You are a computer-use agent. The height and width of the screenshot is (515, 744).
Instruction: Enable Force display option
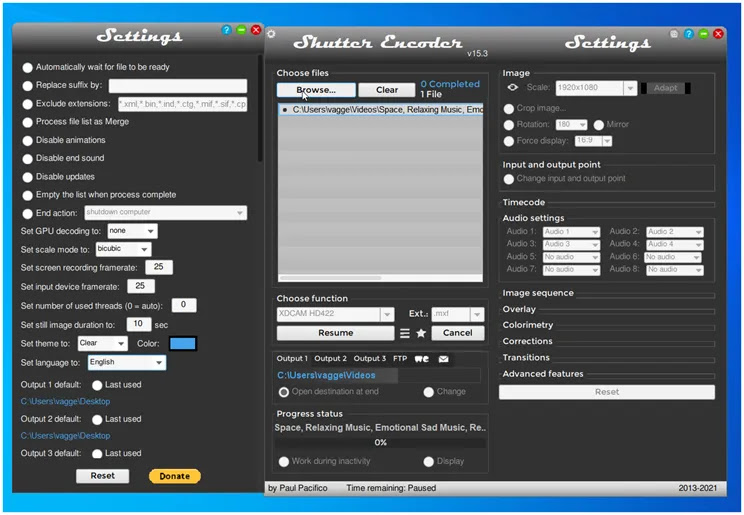point(509,141)
